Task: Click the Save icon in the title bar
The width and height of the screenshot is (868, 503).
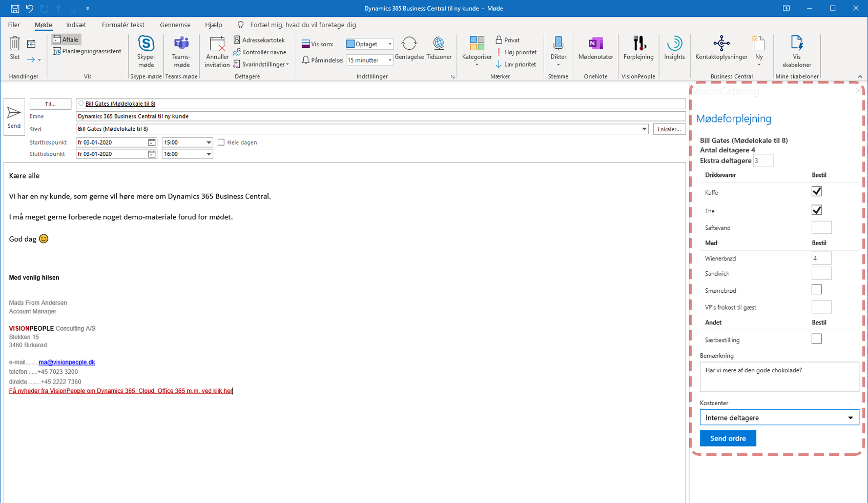Action: (15, 8)
